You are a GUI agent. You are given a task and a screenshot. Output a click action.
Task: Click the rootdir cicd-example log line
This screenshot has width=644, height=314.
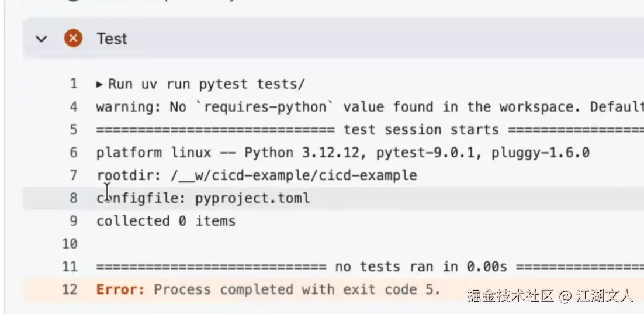pos(257,175)
